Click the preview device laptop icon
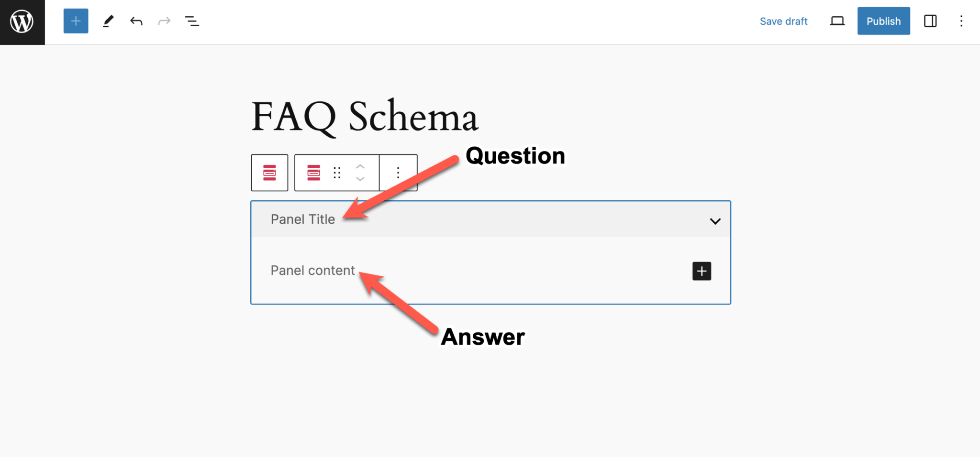Viewport: 980px width, 457px height. click(837, 21)
